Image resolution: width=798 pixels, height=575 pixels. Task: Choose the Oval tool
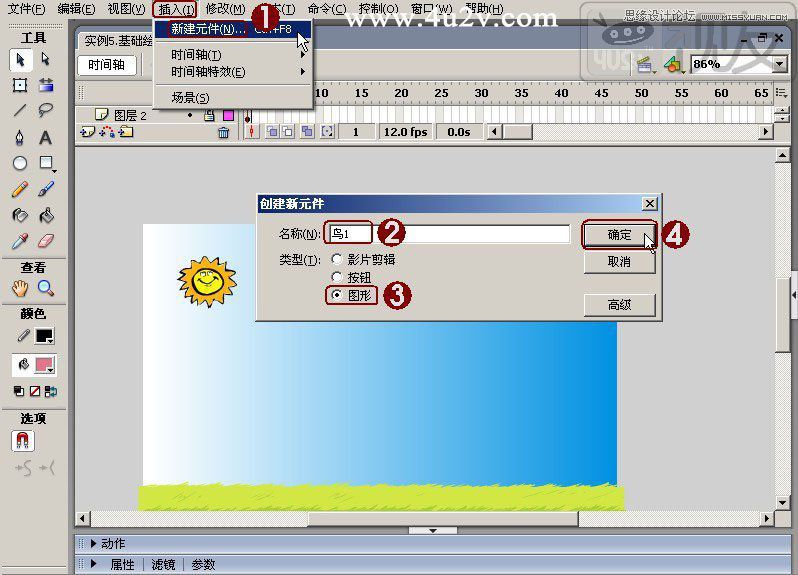19,163
